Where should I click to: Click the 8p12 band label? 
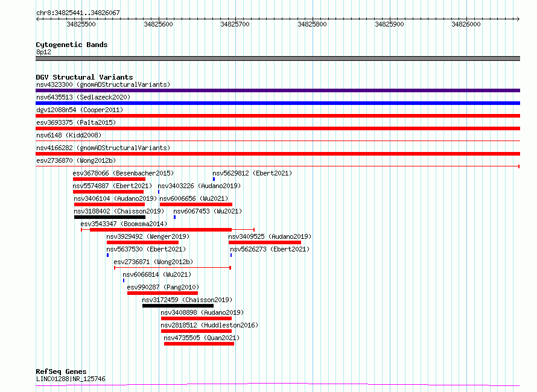pos(43,52)
